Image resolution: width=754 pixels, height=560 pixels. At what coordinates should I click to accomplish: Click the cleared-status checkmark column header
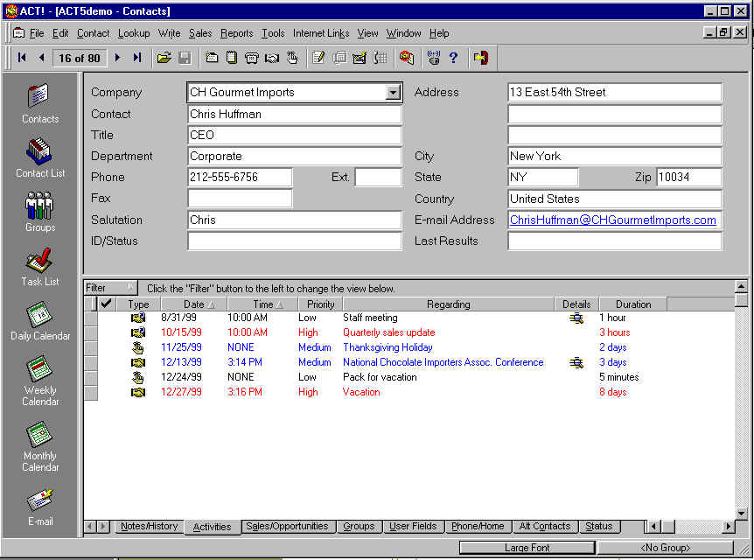(x=106, y=304)
